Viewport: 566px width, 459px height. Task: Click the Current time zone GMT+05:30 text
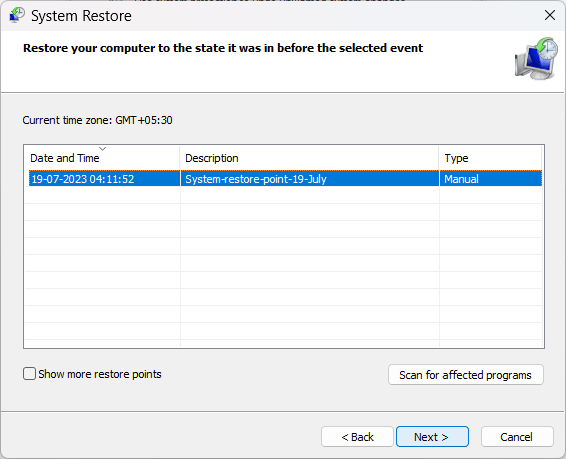pos(97,120)
